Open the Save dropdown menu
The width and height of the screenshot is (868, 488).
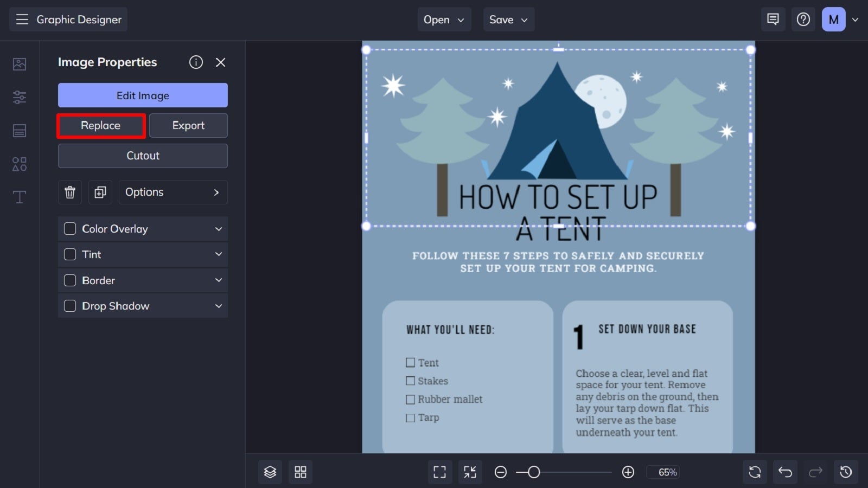point(508,19)
